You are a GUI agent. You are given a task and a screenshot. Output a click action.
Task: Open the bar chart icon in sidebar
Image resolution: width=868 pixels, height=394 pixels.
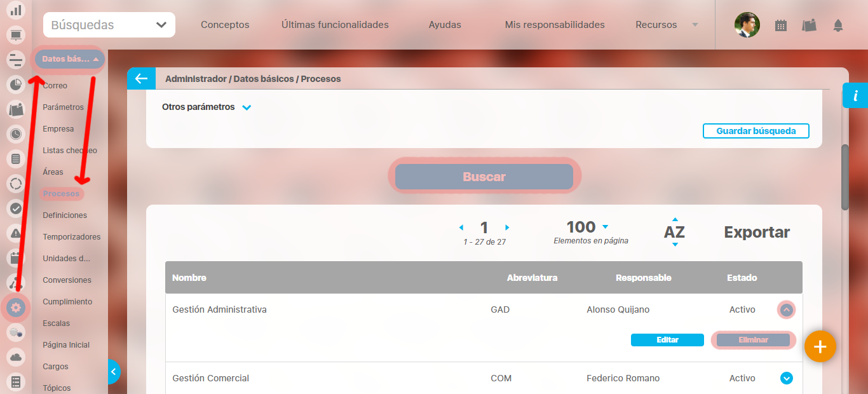click(x=16, y=10)
